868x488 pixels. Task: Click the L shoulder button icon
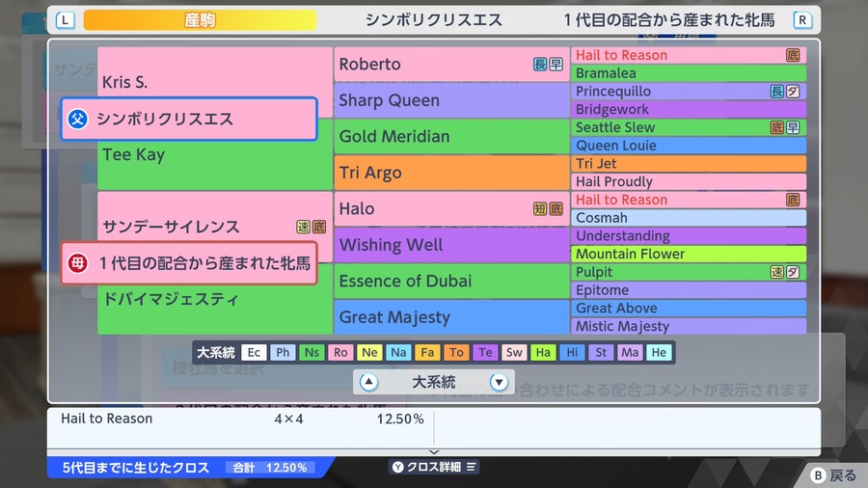tap(65, 20)
